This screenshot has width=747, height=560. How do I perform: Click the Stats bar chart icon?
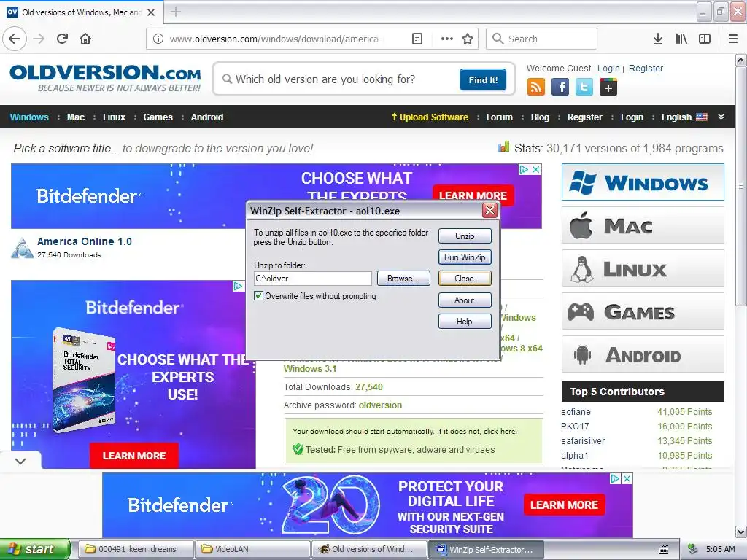503,147
